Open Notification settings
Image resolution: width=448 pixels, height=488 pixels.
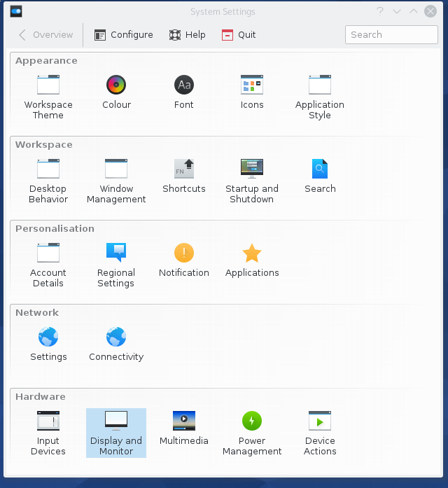(184, 260)
